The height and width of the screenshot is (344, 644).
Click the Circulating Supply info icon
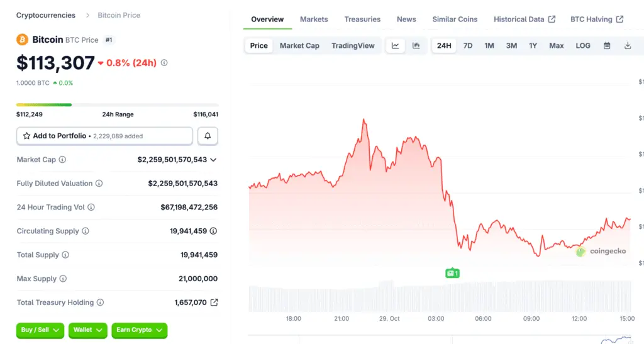[x=86, y=231]
